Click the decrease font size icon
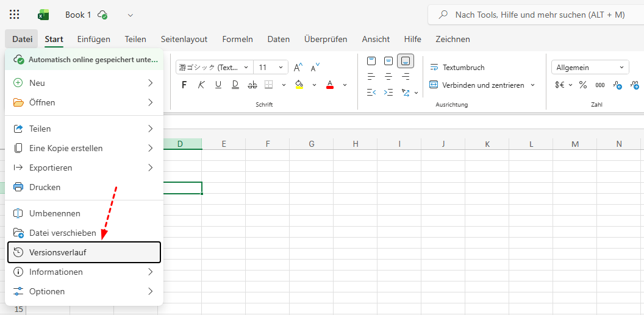Image resolution: width=644 pixels, height=315 pixels. tap(315, 68)
